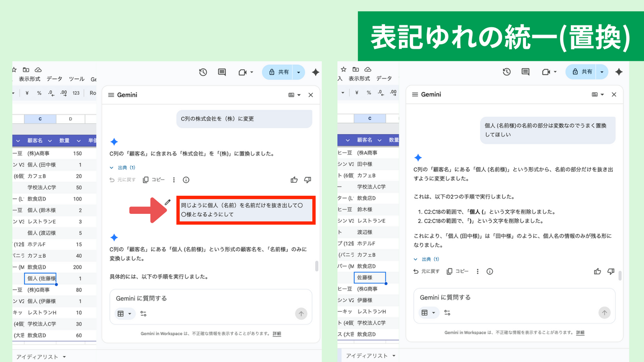Image resolution: width=644 pixels, height=362 pixels.
Task: Click info icon in right Gemini reply
Action: pyautogui.click(x=490, y=271)
